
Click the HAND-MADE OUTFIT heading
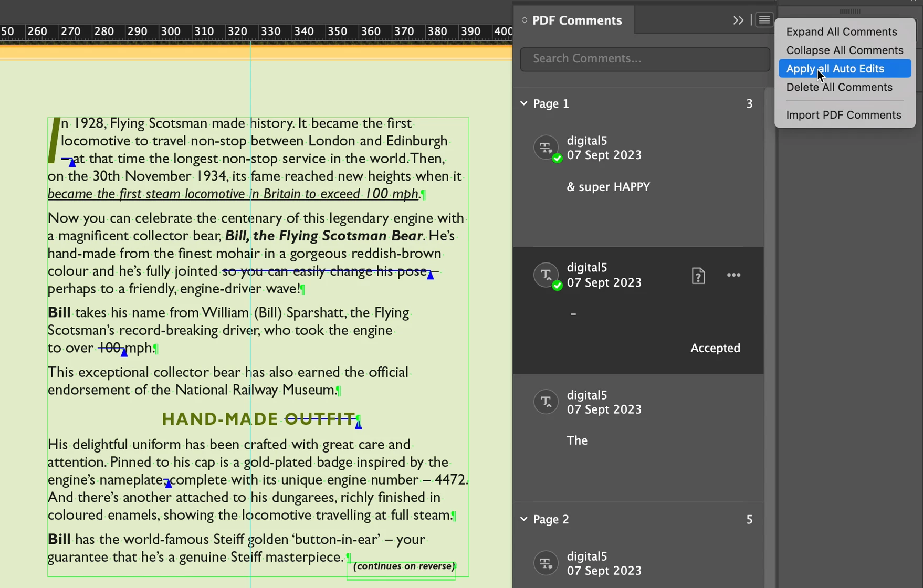[x=259, y=418]
